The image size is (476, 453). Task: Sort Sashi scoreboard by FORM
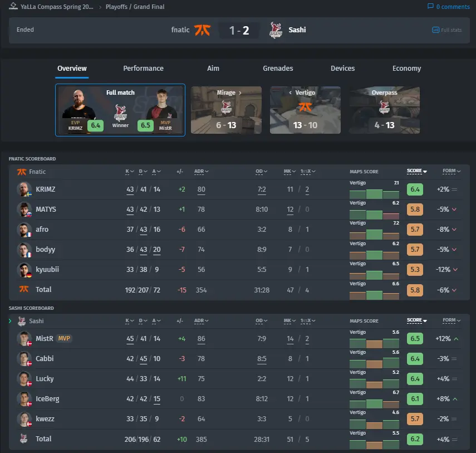(452, 320)
